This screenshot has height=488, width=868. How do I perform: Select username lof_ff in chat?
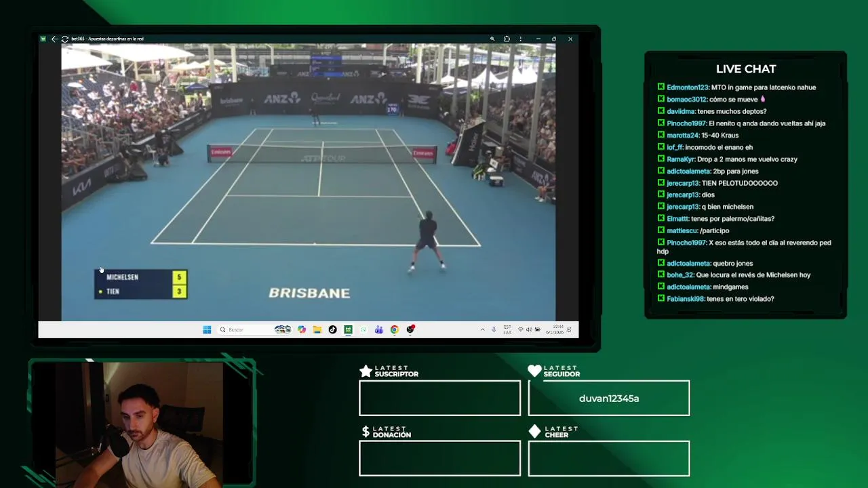tap(675, 147)
